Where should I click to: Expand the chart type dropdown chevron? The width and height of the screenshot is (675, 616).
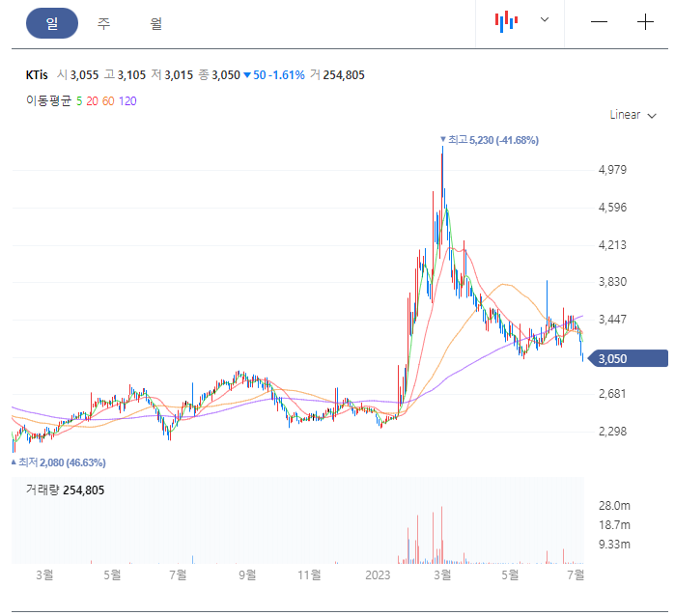point(545,19)
